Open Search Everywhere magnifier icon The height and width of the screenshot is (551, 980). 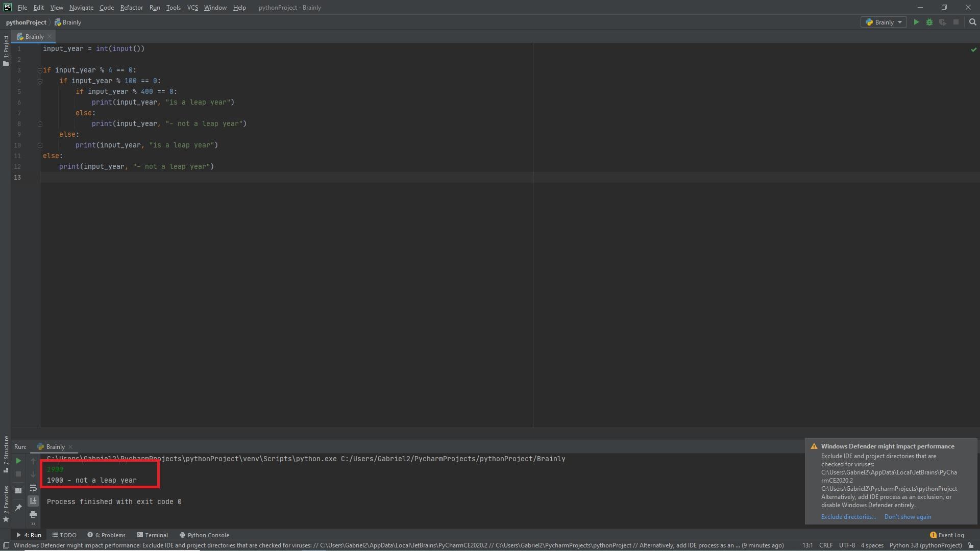[x=972, y=22]
